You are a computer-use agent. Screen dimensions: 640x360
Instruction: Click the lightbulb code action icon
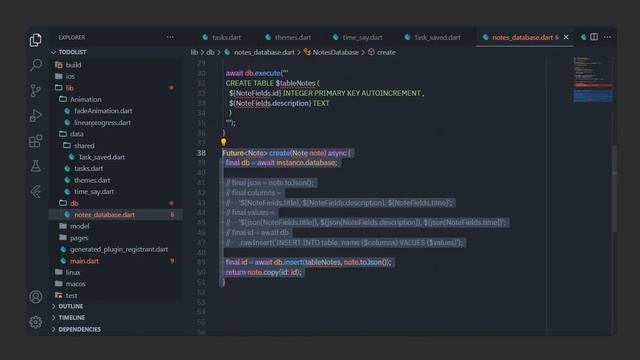coord(224,142)
